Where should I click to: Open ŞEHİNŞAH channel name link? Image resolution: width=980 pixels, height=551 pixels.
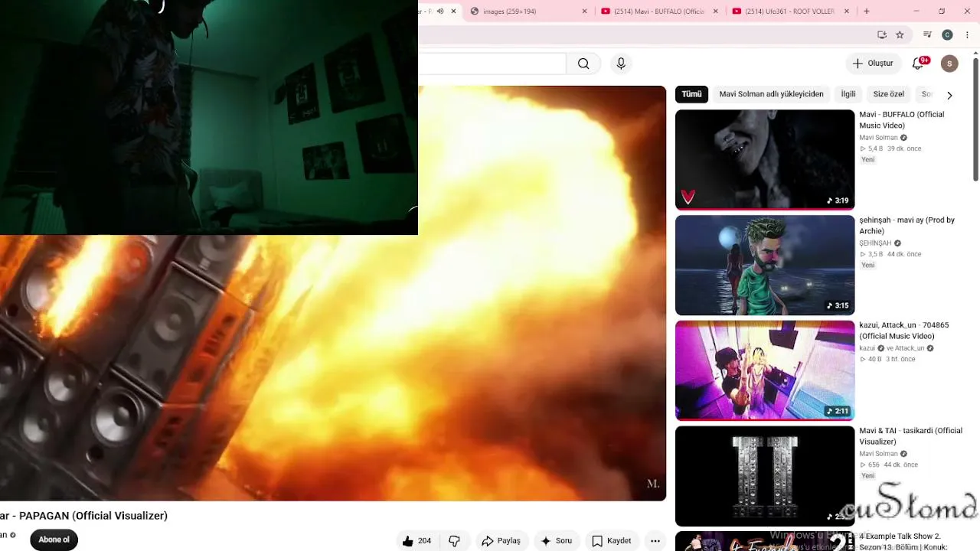tap(876, 243)
